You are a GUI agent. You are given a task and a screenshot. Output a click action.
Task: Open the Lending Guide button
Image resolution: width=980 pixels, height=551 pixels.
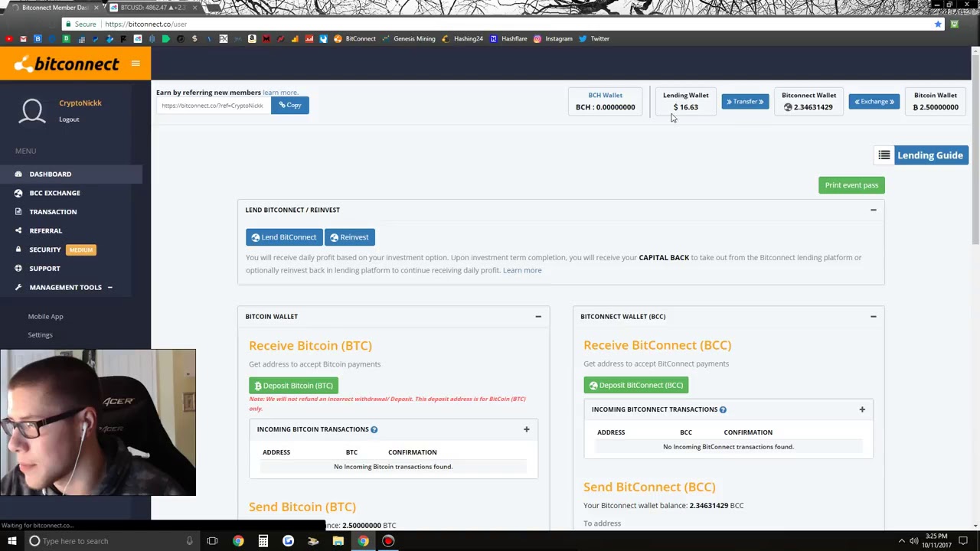[x=930, y=155]
